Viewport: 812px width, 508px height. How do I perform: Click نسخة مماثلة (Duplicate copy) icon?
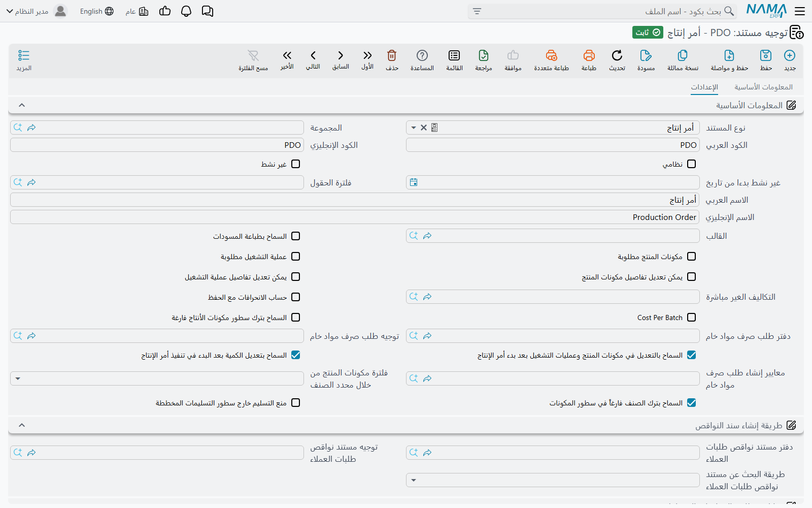tap(683, 55)
